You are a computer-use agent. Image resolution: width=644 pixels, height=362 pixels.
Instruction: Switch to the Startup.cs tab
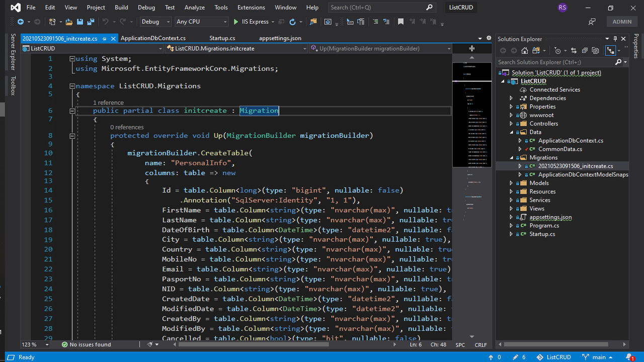[x=222, y=38]
